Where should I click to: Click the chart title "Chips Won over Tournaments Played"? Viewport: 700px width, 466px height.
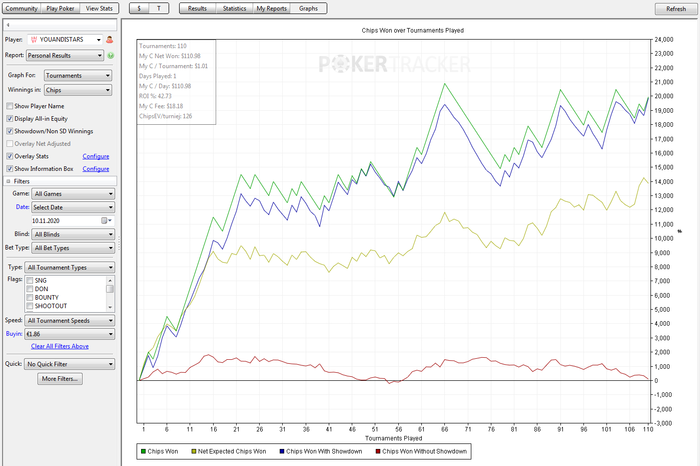[x=412, y=30]
